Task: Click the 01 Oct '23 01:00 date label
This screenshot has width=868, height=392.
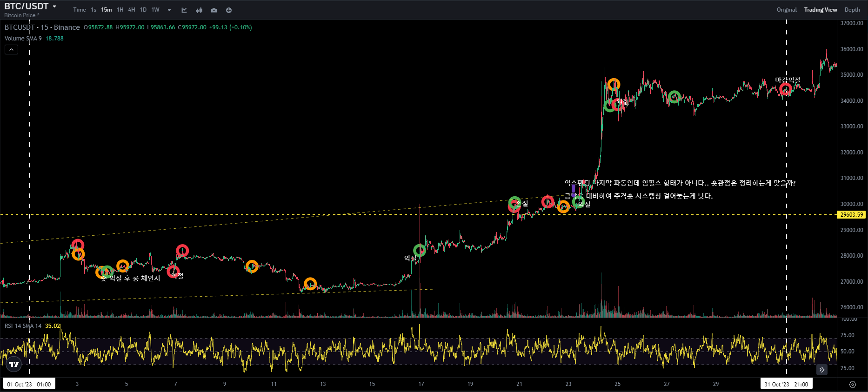Action: tap(29, 384)
